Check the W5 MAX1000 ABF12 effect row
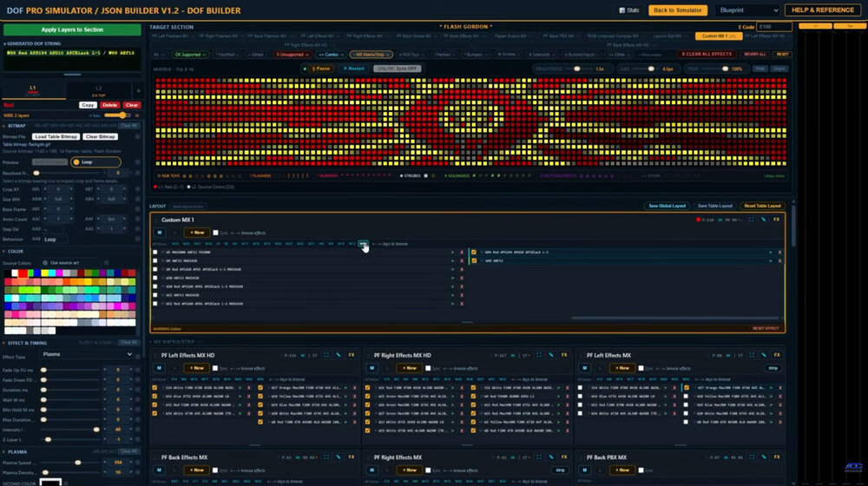 tap(155, 253)
